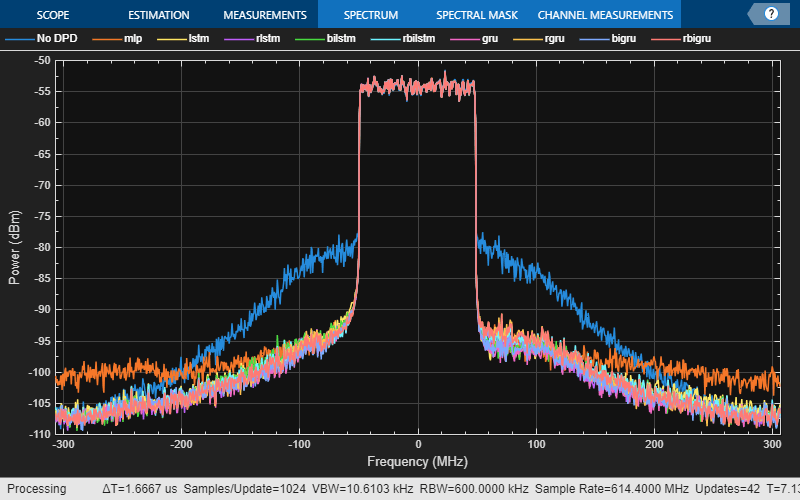Toggle rbilstm trace in the legend
Screen dimensions: 800x500
pyautogui.click(x=400, y=40)
